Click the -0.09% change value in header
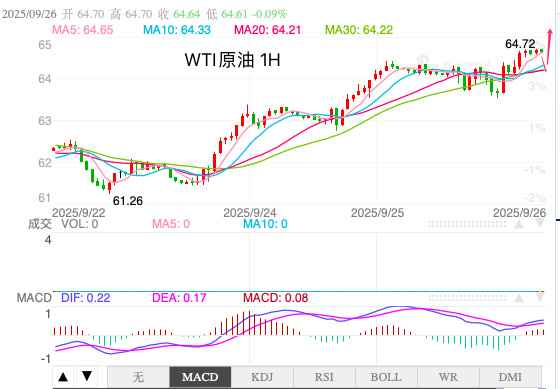This screenshot has height=389, width=560. (x=270, y=14)
